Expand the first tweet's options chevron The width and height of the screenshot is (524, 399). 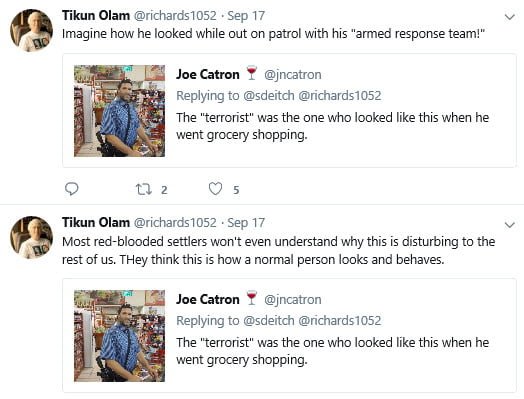509,17
